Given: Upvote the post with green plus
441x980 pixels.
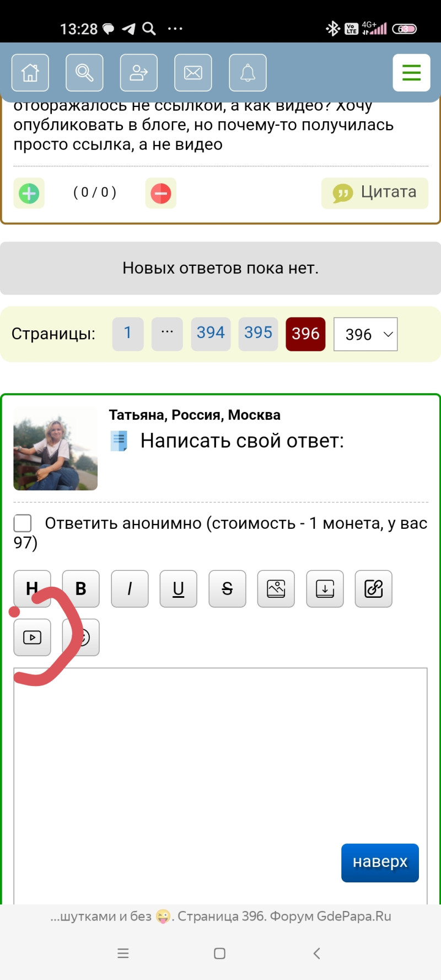Looking at the screenshot, I should (29, 193).
